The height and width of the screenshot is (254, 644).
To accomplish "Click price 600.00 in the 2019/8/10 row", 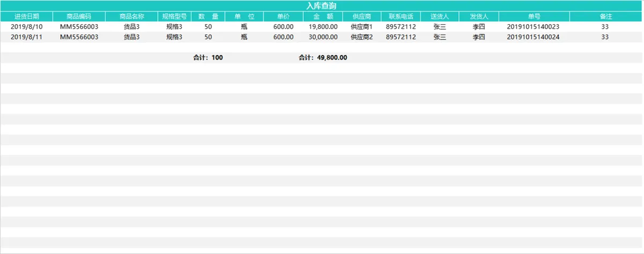I will [283, 27].
